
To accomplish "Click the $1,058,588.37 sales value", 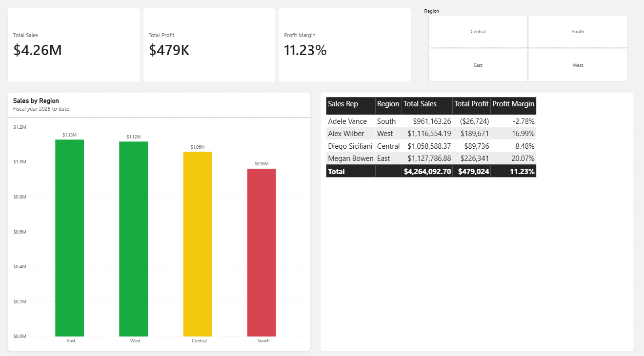I will pos(427,146).
